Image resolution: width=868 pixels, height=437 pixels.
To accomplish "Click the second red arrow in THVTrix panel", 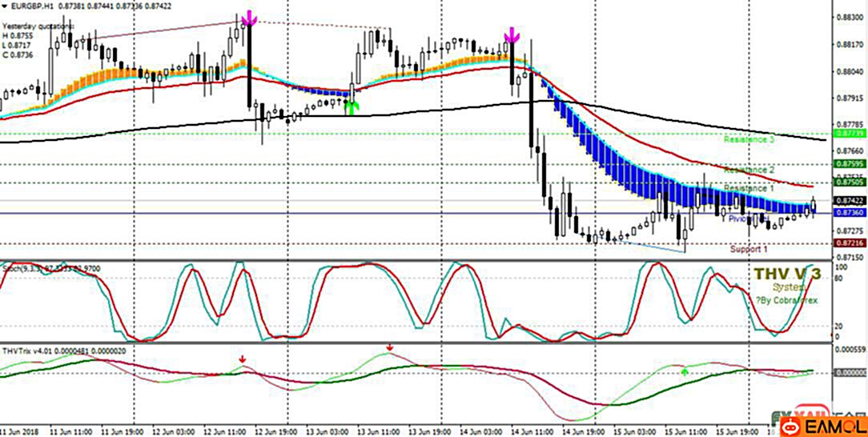I will (x=390, y=348).
